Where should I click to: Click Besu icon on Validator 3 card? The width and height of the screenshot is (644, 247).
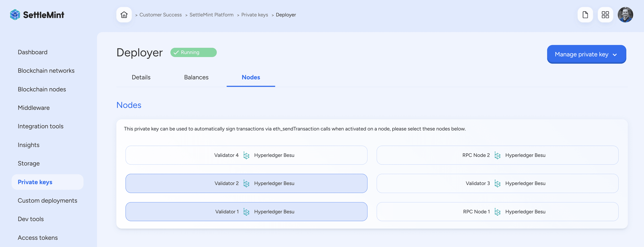[x=497, y=184]
